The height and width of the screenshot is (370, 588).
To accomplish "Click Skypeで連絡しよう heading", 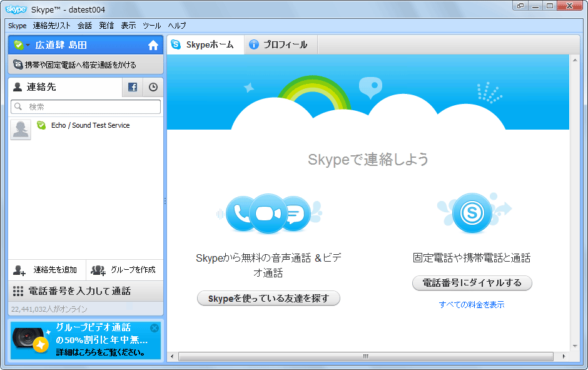I will (x=368, y=160).
